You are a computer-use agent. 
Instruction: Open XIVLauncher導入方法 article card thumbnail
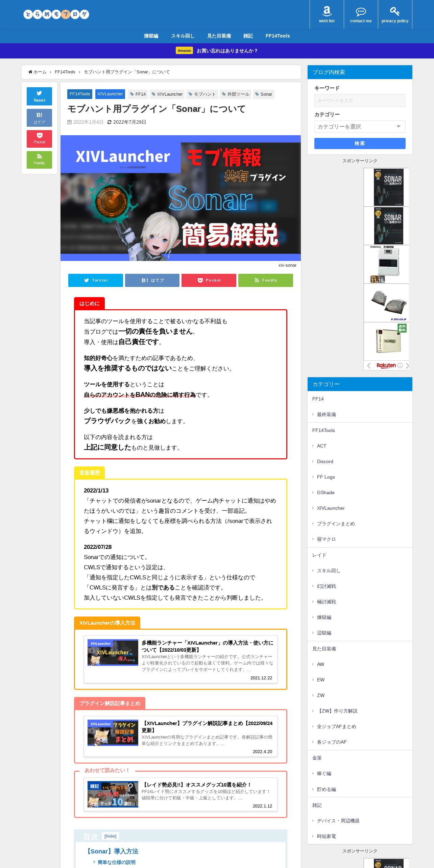113,652
